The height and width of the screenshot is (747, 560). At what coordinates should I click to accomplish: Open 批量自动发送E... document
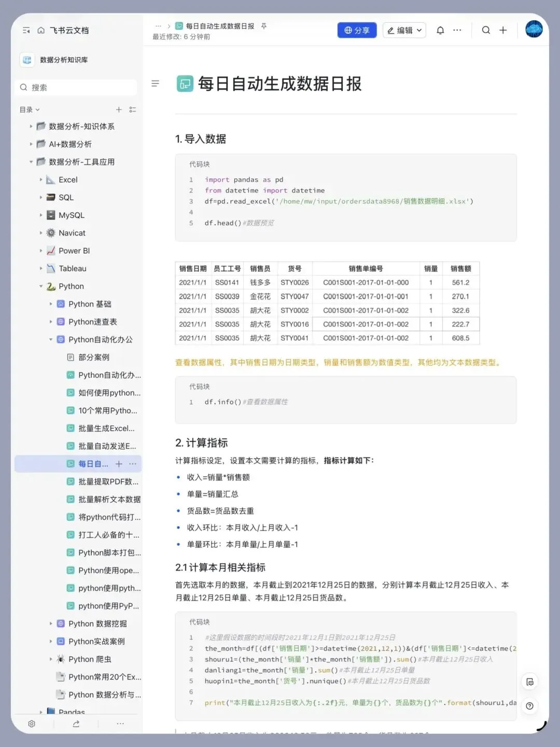tap(107, 446)
